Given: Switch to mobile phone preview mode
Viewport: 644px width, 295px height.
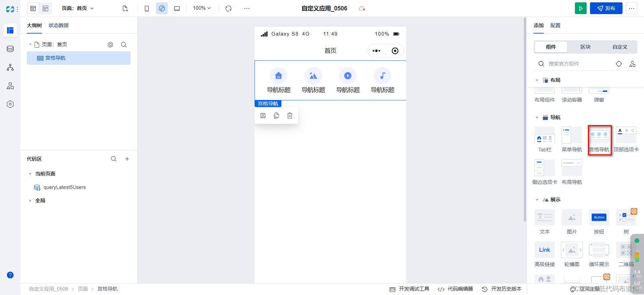Looking at the screenshot, I should coord(147,8).
